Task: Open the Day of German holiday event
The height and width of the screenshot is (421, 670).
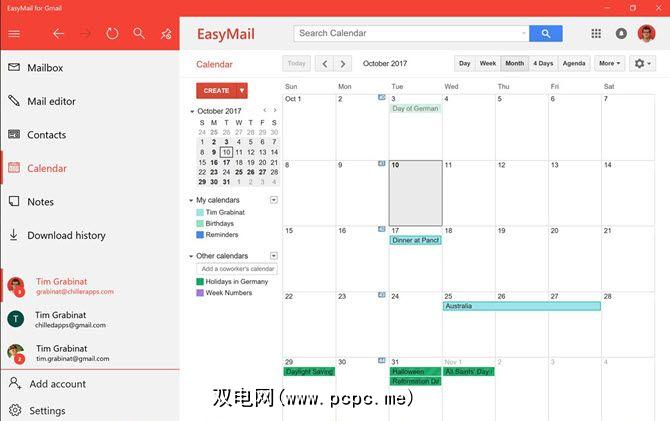Action: pyautogui.click(x=415, y=109)
